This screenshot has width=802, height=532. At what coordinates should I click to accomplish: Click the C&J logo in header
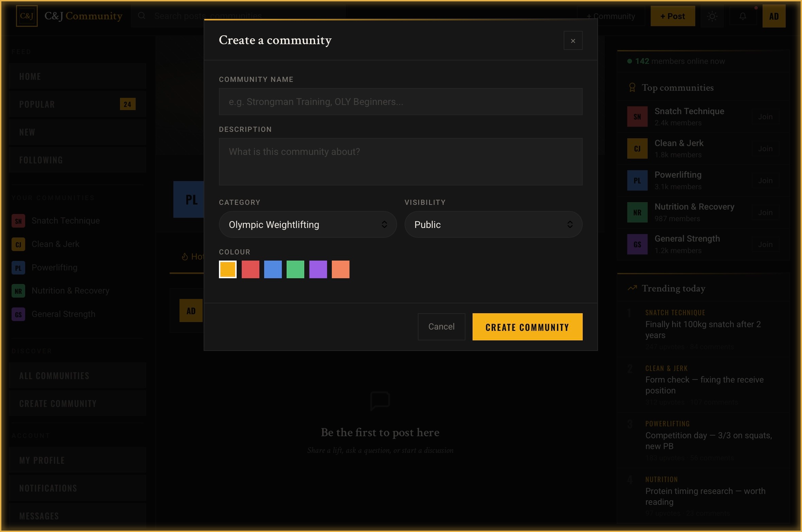click(27, 16)
